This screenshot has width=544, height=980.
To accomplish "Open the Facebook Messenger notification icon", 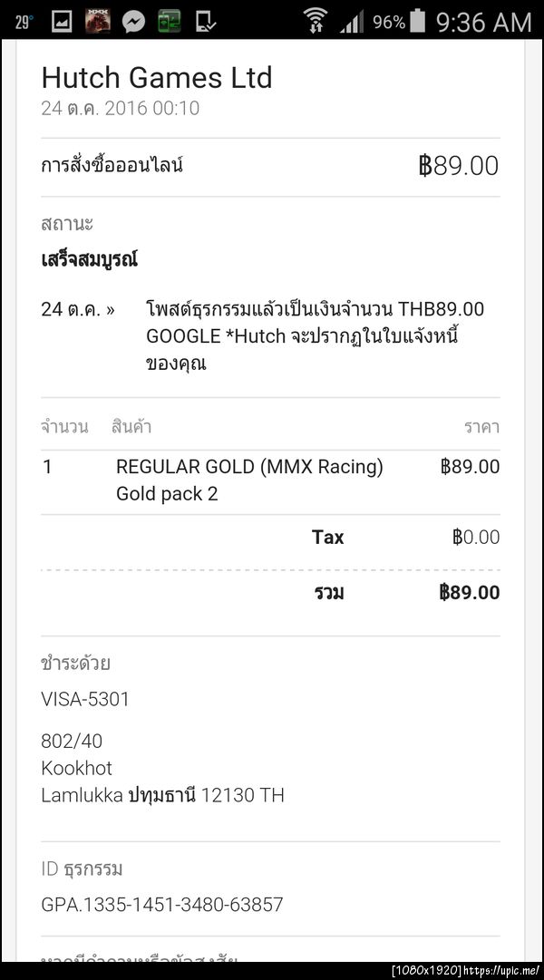I will click(x=132, y=20).
